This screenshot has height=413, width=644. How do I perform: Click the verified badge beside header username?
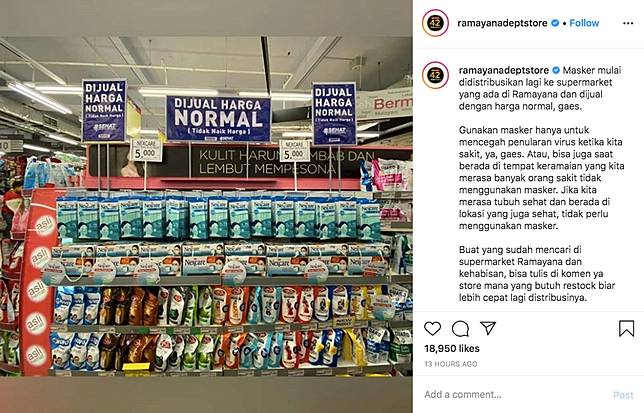pyautogui.click(x=555, y=23)
